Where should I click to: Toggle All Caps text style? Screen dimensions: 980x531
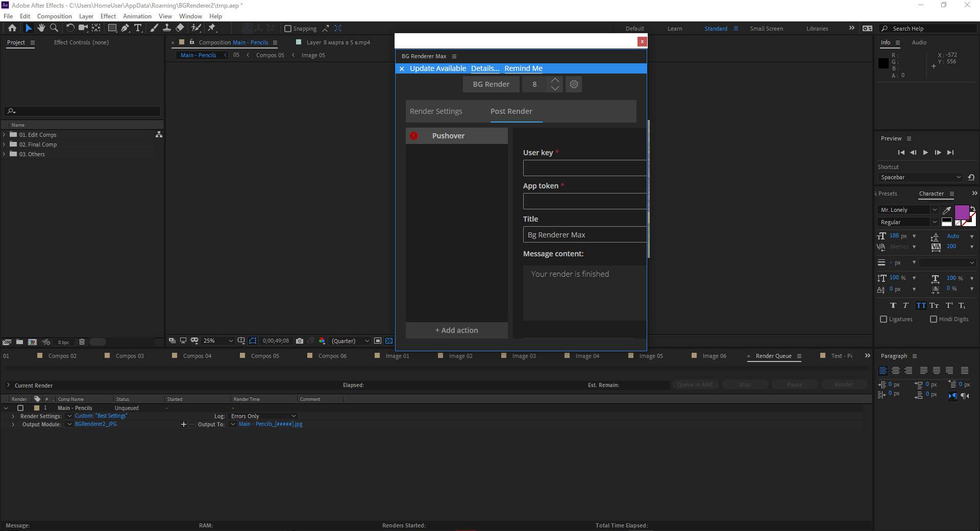921,305
